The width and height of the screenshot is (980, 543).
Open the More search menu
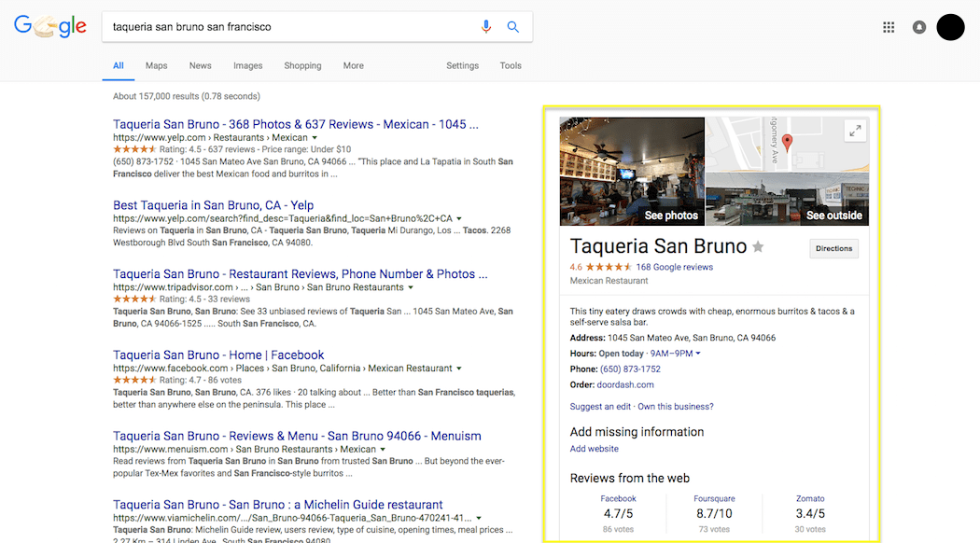coord(353,65)
